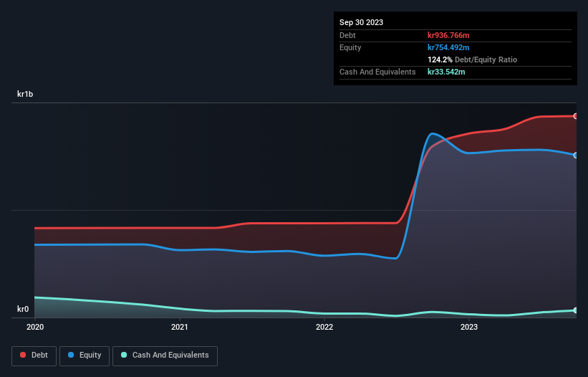Click the kr1b axis label
Image resolution: width=588 pixels, height=377 pixels.
[x=25, y=94]
